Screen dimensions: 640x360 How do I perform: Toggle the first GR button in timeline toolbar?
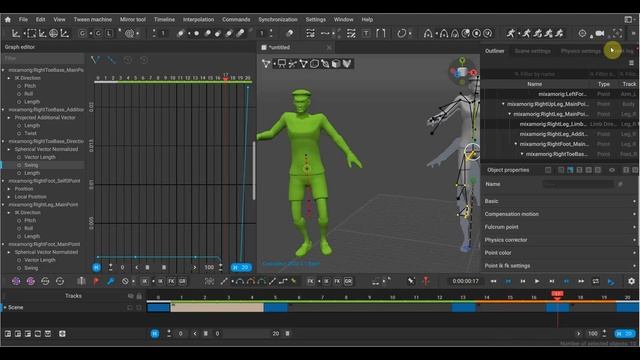[x=182, y=281]
